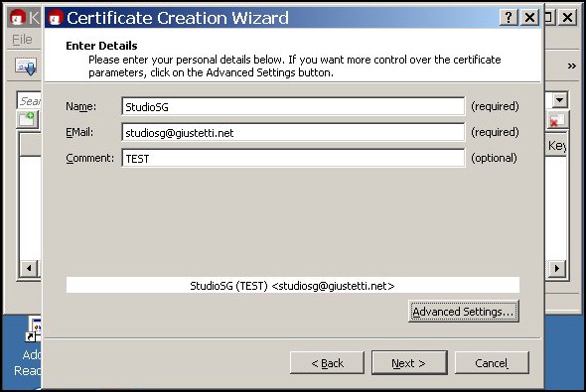Go to the Next wizard page
The image size is (586, 392).
tap(409, 362)
